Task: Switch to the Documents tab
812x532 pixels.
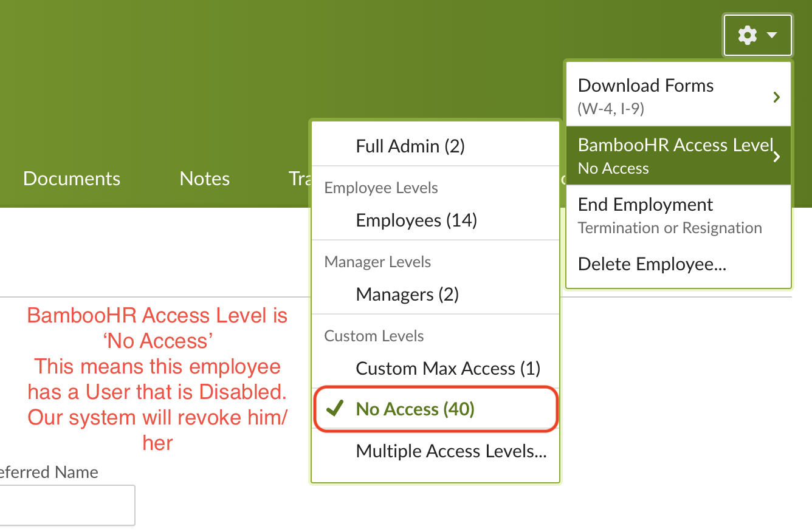Action: pyautogui.click(x=72, y=179)
